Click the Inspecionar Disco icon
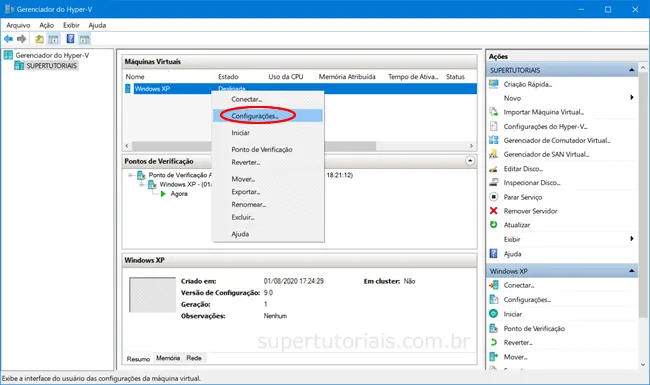Screen dimensions: 650x385 click(x=494, y=182)
